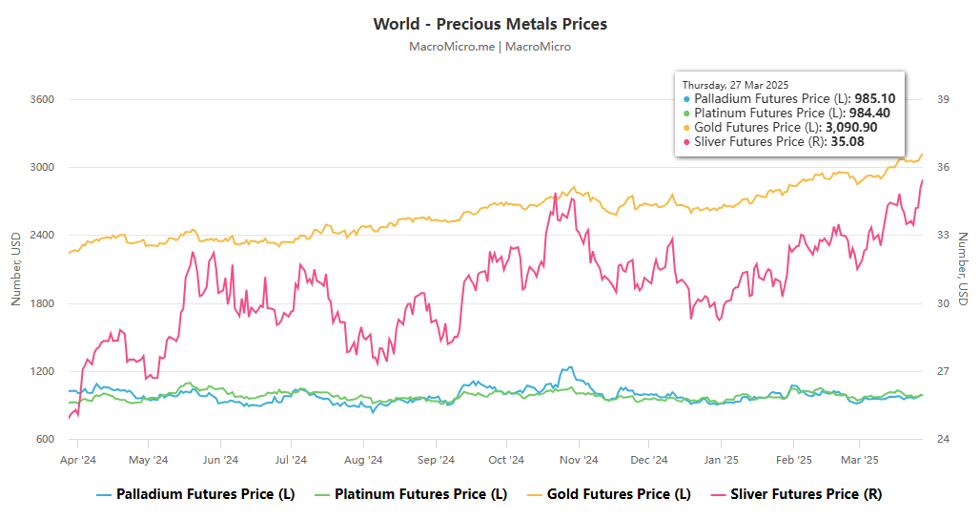The width and height of the screenshot is (980, 519).
Task: Toggle Gold Futures Price legend label
Action: pyautogui.click(x=623, y=494)
